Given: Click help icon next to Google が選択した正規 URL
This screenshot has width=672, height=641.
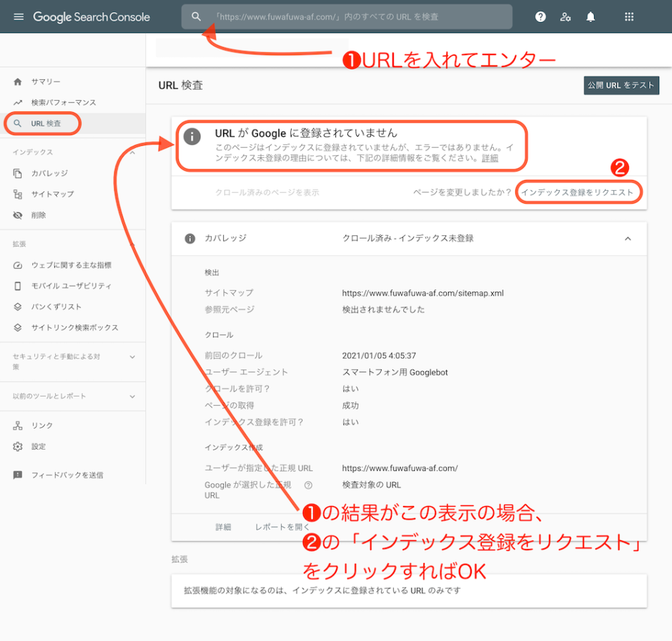Looking at the screenshot, I should tap(308, 485).
